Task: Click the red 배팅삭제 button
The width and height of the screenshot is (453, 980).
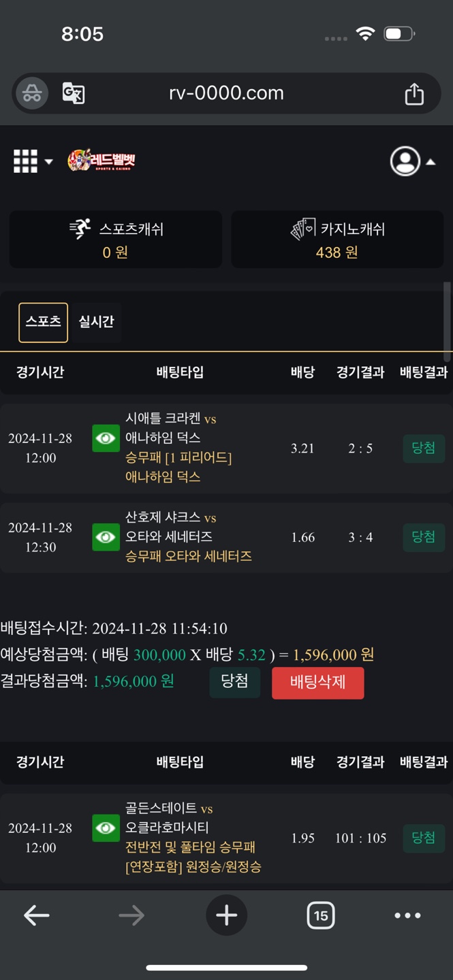Action: [317, 682]
